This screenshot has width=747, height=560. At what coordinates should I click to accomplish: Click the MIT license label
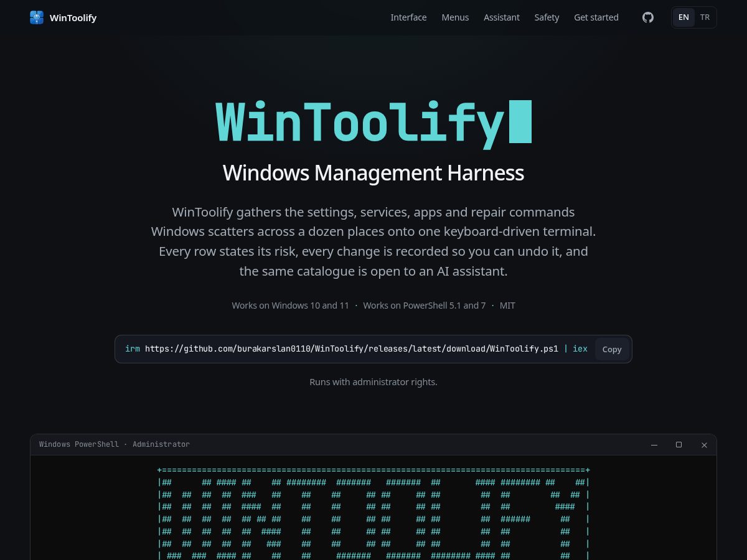(507, 306)
